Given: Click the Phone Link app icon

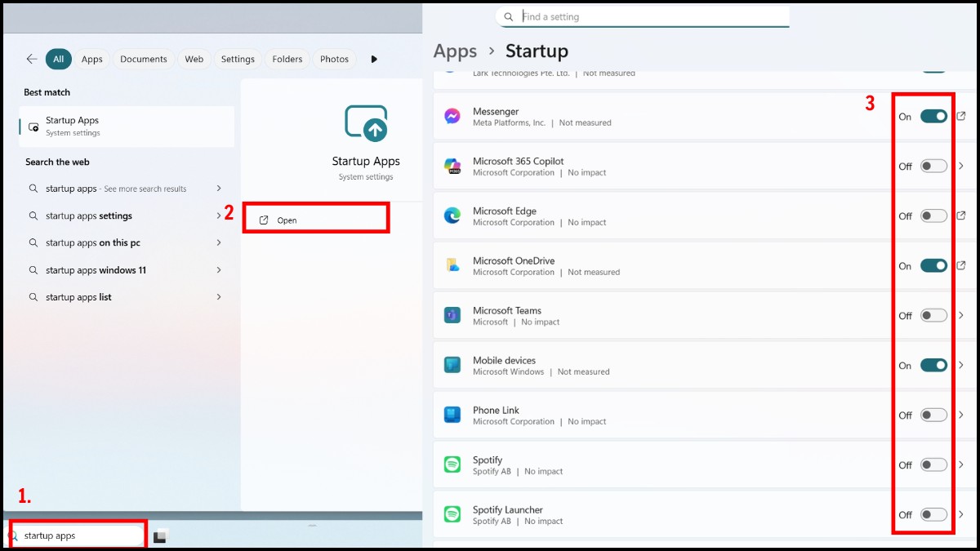Looking at the screenshot, I should click(x=452, y=415).
